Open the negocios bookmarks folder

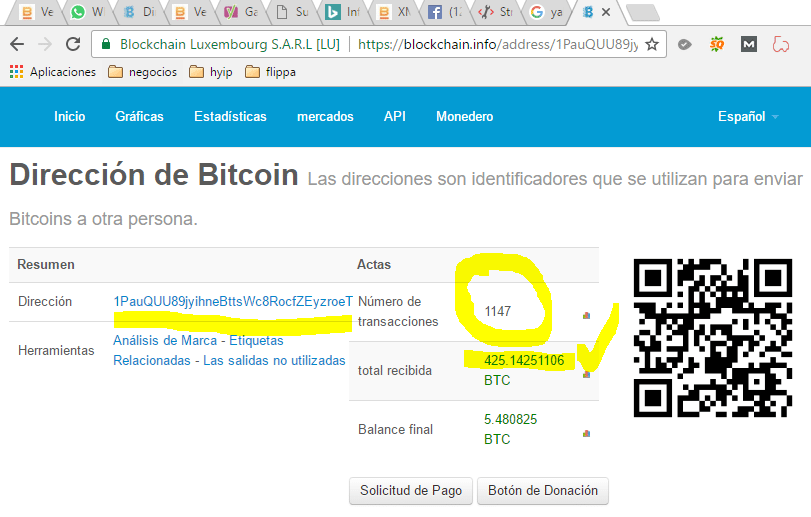[x=143, y=72]
